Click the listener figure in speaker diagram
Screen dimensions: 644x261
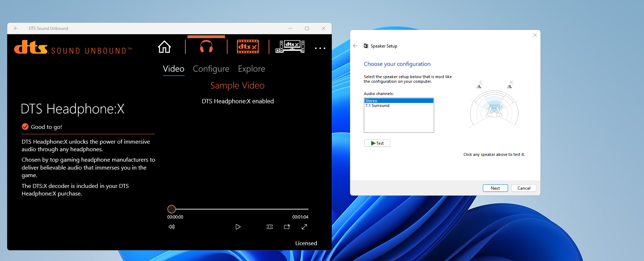click(494, 111)
